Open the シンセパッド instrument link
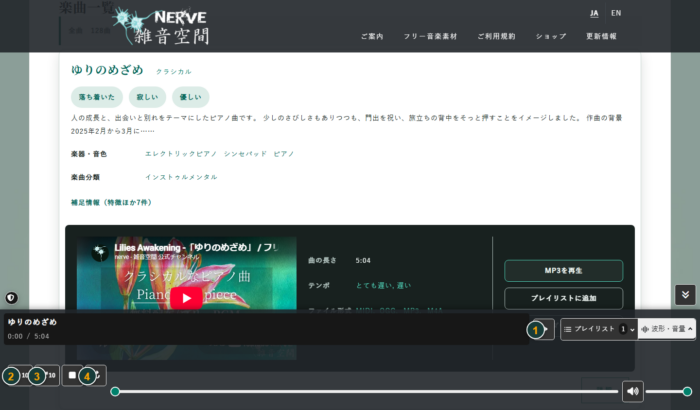This screenshot has width=700, height=410. coord(245,154)
